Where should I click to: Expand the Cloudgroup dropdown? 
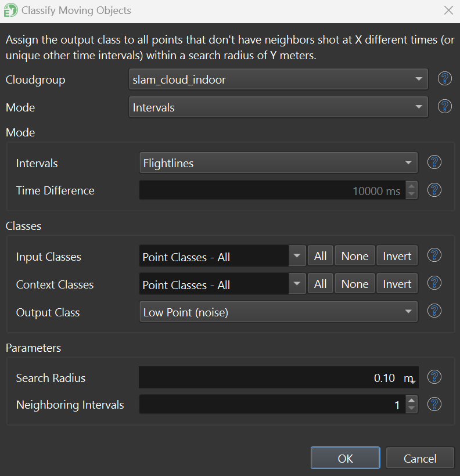[278, 80]
